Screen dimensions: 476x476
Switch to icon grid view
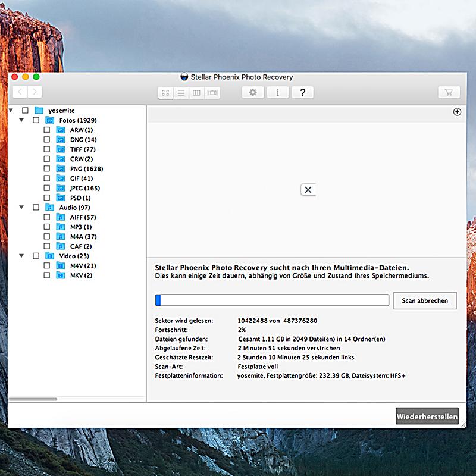(165, 93)
